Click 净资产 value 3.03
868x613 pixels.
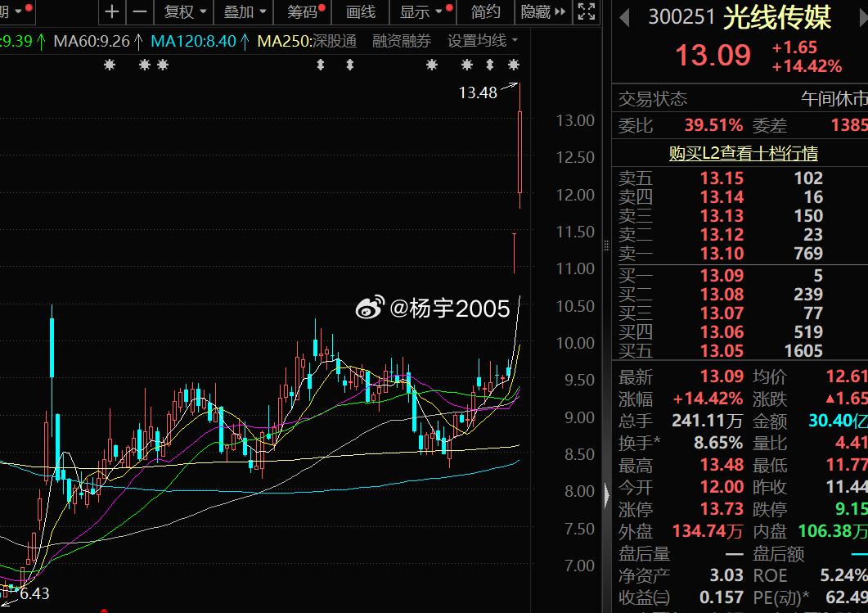[x=726, y=576]
